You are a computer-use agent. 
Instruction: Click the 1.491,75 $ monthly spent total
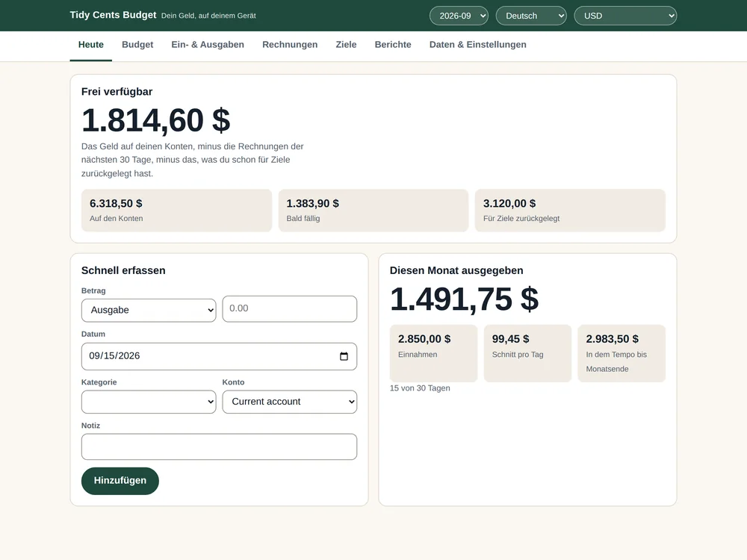click(464, 299)
